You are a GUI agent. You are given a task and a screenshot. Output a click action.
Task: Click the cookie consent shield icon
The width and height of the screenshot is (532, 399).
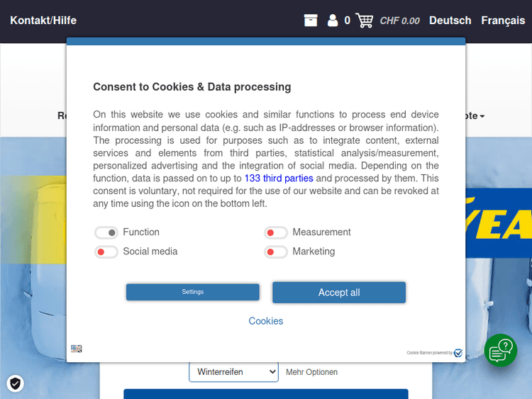(x=16, y=383)
